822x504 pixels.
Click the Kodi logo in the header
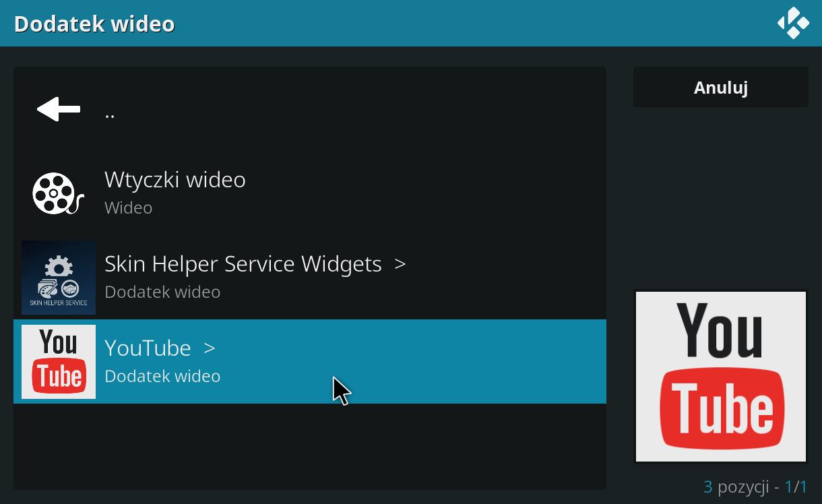click(793, 23)
